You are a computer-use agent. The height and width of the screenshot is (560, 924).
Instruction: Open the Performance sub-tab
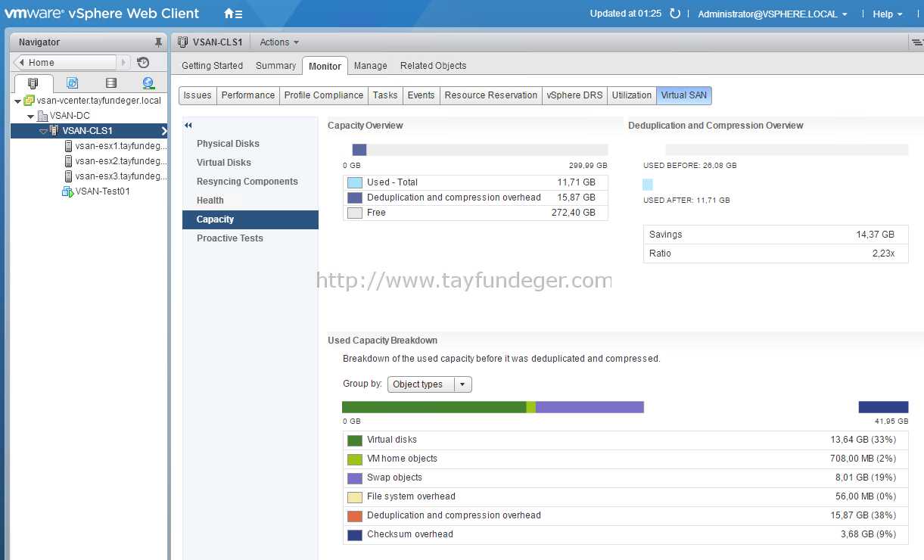[248, 95]
